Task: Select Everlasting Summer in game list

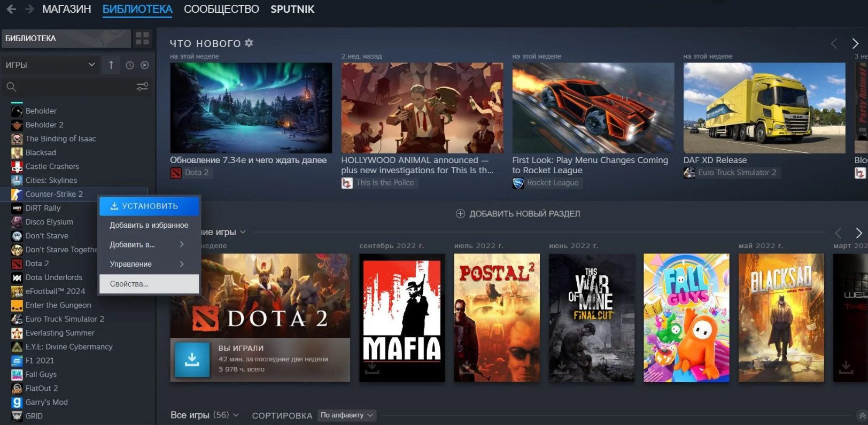Action: [x=60, y=333]
